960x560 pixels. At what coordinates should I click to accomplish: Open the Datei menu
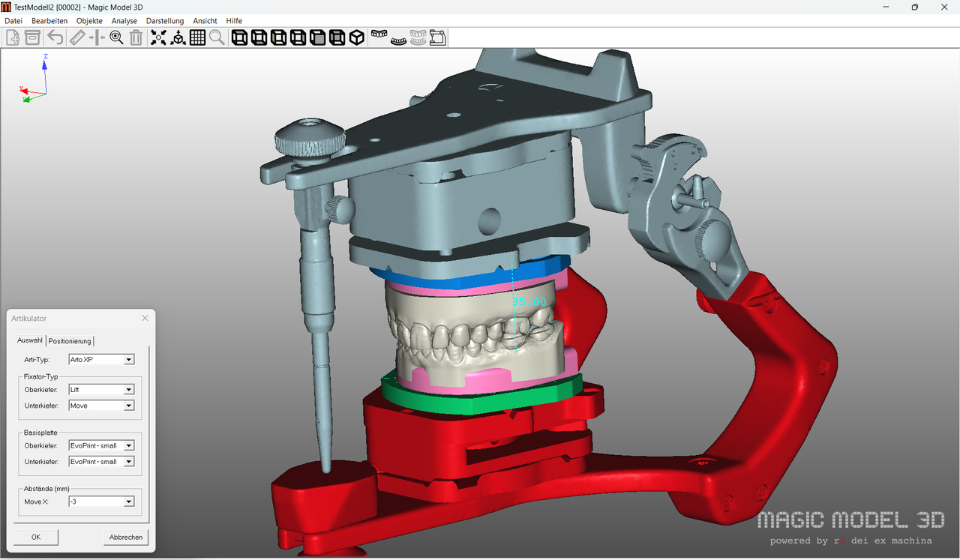coord(13,21)
